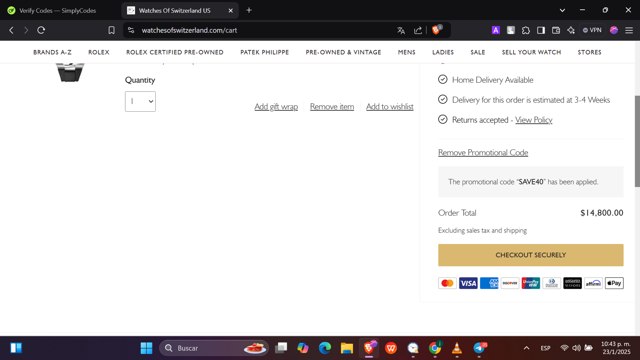This screenshot has width=640, height=360.
Task: Open the Mens menu
Action: (407, 52)
